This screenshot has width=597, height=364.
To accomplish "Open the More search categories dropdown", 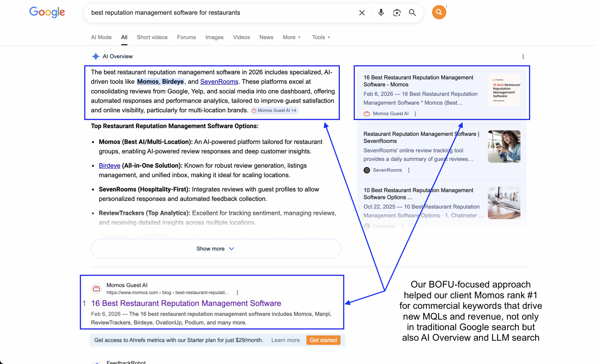I will coord(292,37).
